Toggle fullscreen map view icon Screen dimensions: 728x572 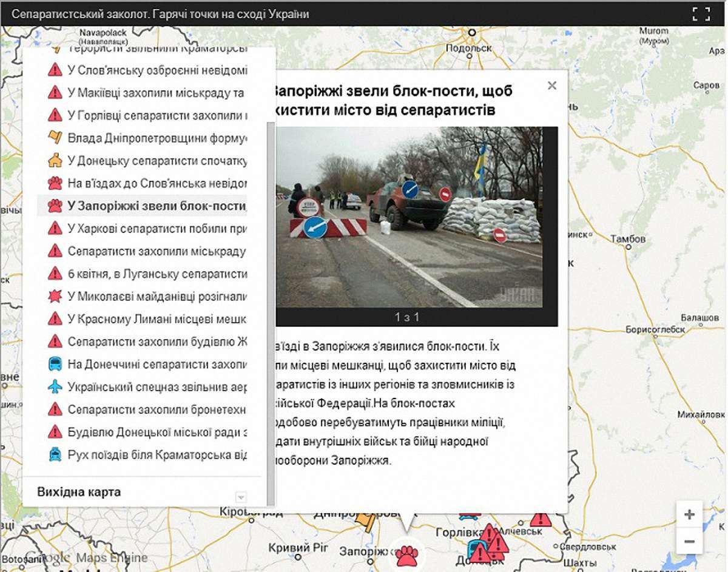click(701, 13)
